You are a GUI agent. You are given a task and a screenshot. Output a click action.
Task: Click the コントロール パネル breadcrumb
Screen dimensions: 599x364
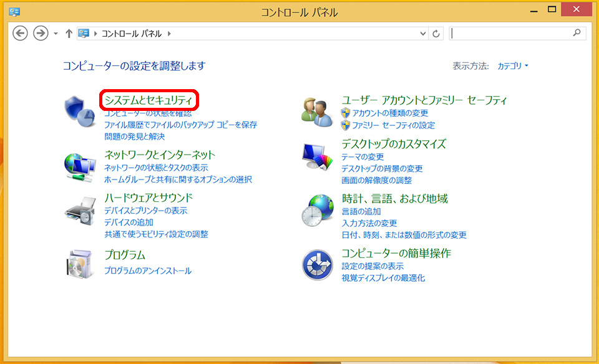tap(132, 34)
